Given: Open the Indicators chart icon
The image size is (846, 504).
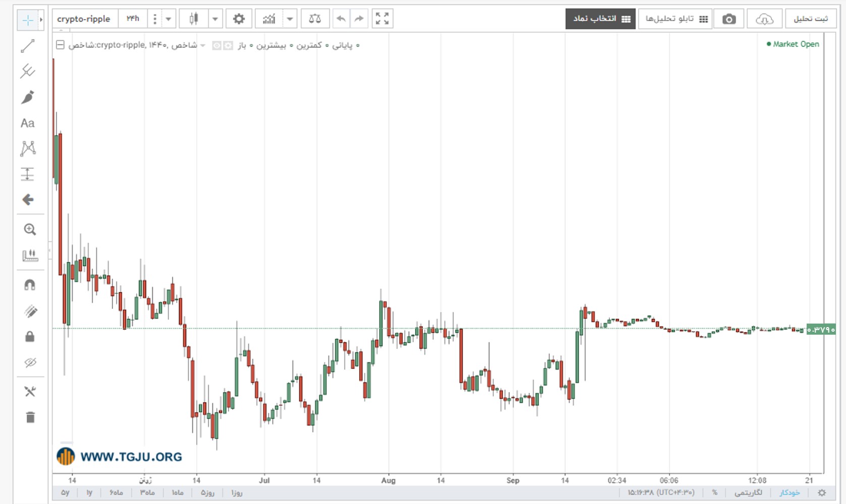Looking at the screenshot, I should [269, 19].
